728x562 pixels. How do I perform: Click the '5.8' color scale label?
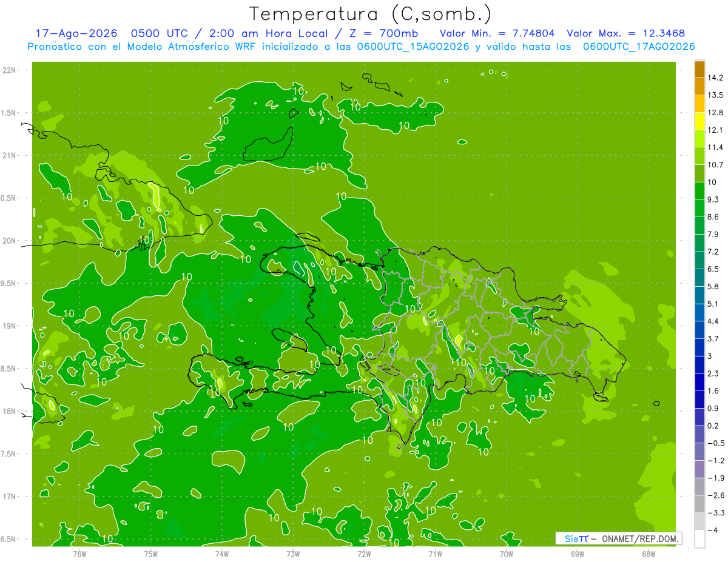tap(713, 287)
